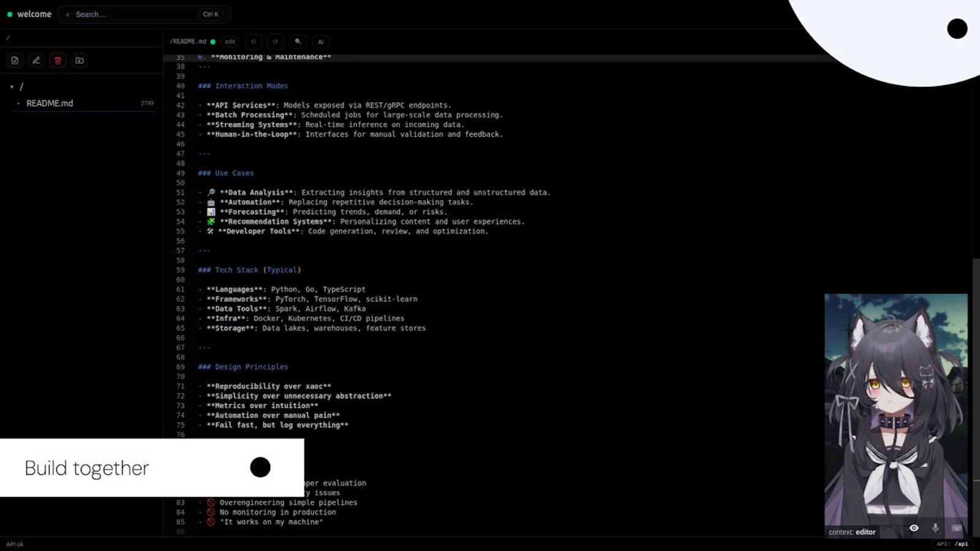
Task: Click the context: editor label
Action: [x=852, y=532]
